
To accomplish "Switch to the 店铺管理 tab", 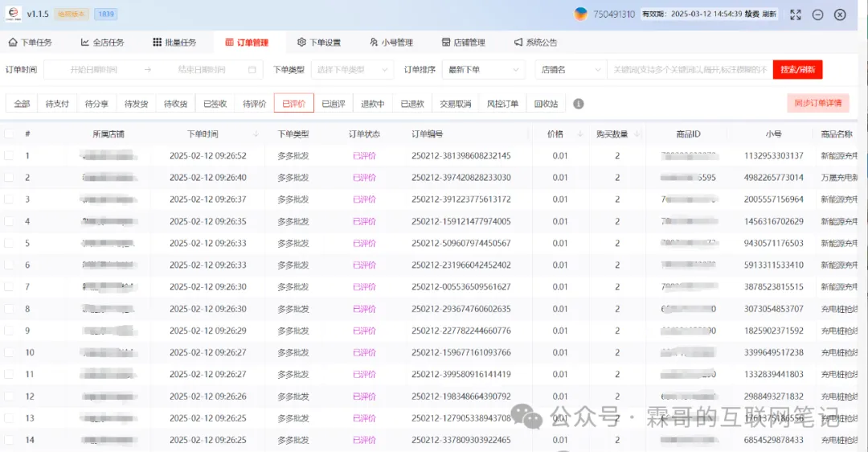I will pyautogui.click(x=464, y=43).
